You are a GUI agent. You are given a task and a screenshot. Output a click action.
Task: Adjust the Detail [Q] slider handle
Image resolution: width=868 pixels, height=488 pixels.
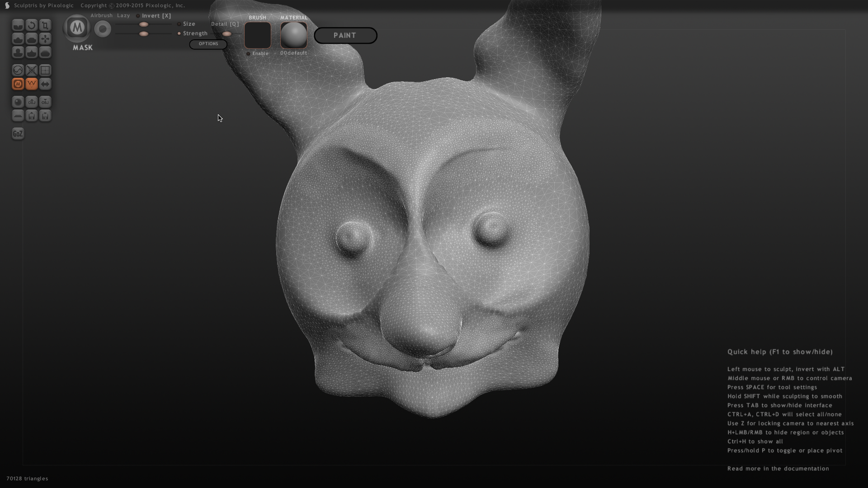227,34
